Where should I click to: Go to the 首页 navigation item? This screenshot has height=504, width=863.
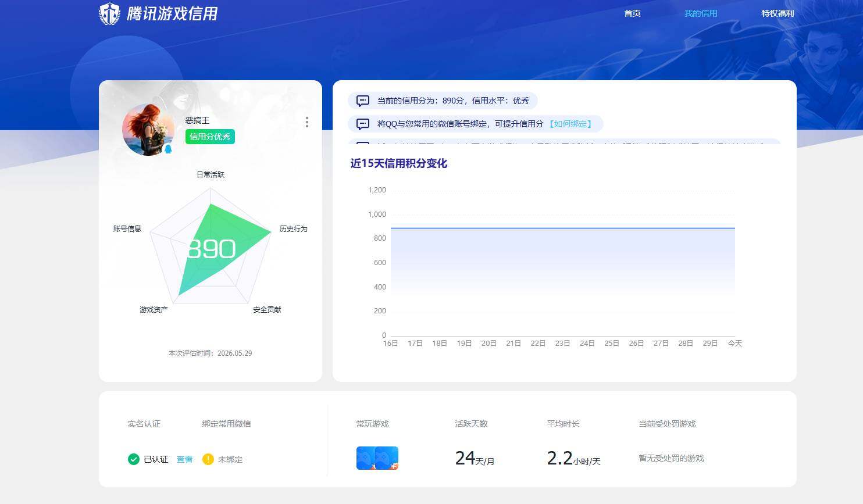tap(632, 13)
